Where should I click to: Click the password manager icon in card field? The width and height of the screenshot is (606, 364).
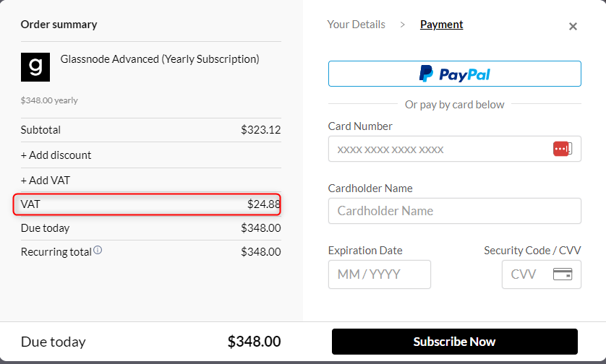(562, 149)
